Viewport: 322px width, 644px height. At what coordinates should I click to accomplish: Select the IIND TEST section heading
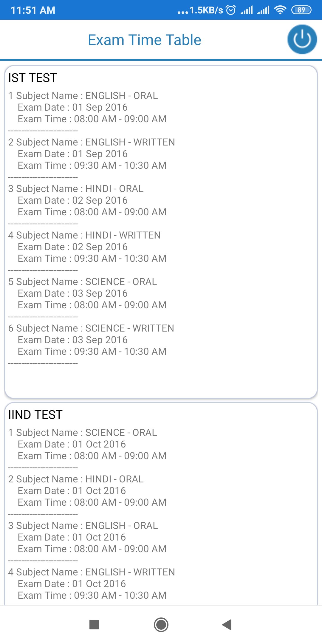point(35,415)
